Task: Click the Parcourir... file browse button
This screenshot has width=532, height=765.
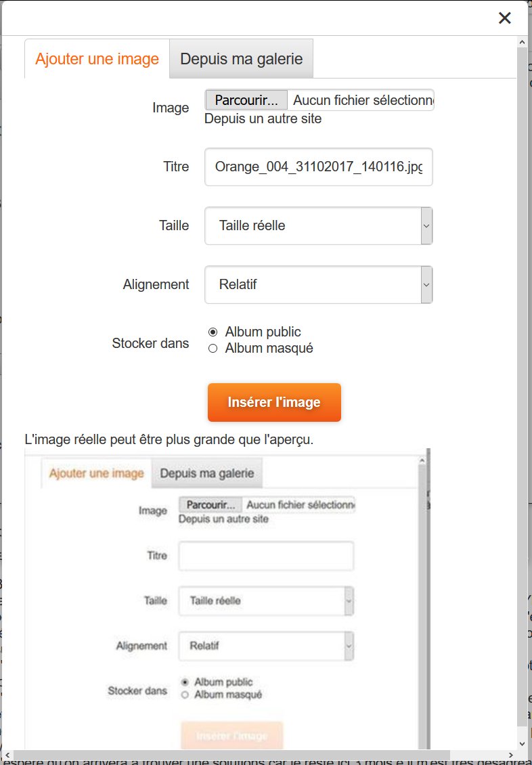Action: 246,100
